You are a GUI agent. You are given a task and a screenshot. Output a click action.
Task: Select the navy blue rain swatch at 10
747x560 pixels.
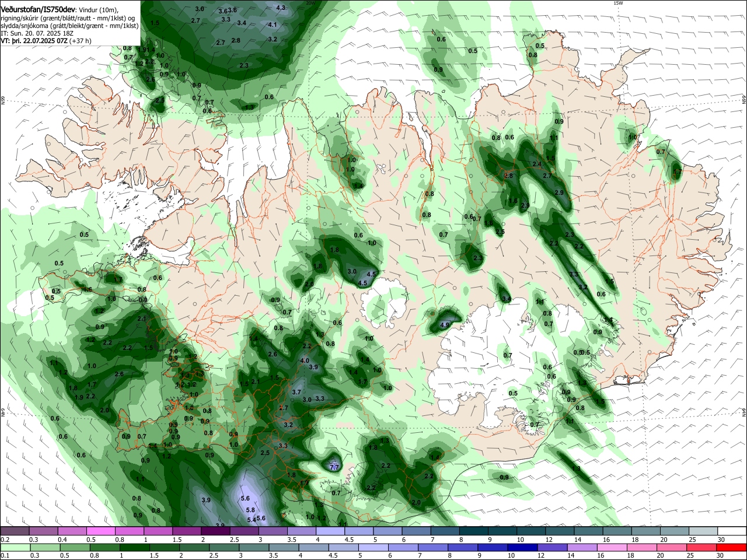522,547
